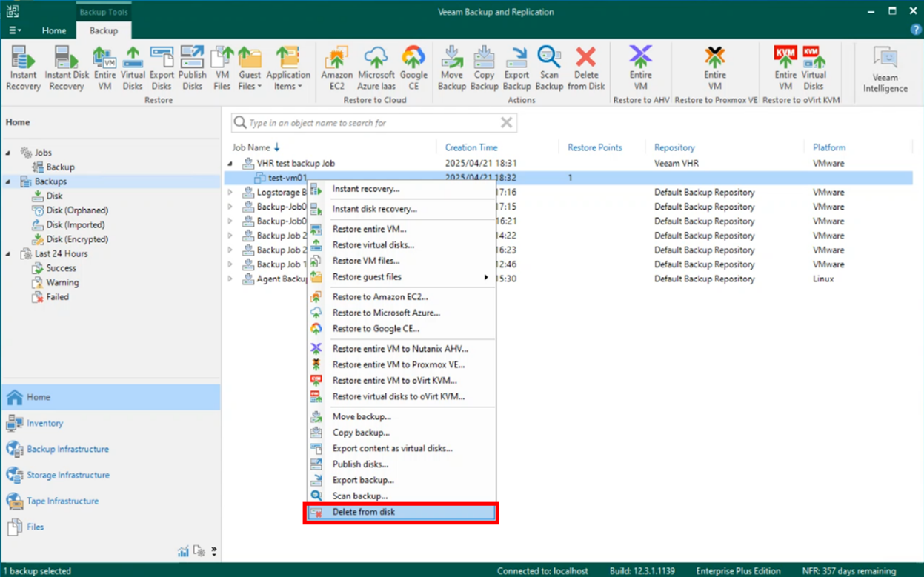The height and width of the screenshot is (577, 924).
Task: Click the Export Disks ribbon icon
Action: pyautogui.click(x=162, y=68)
